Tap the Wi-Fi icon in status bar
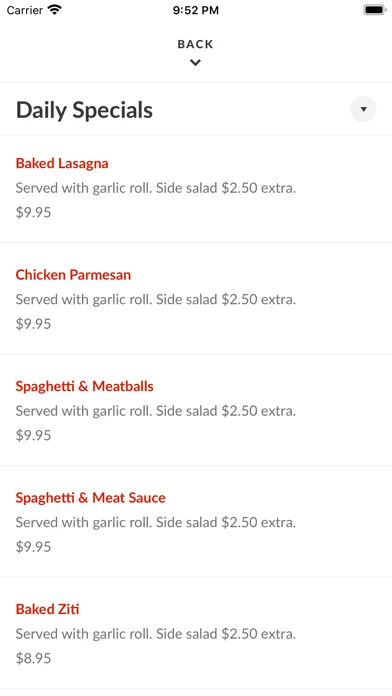 (55, 10)
